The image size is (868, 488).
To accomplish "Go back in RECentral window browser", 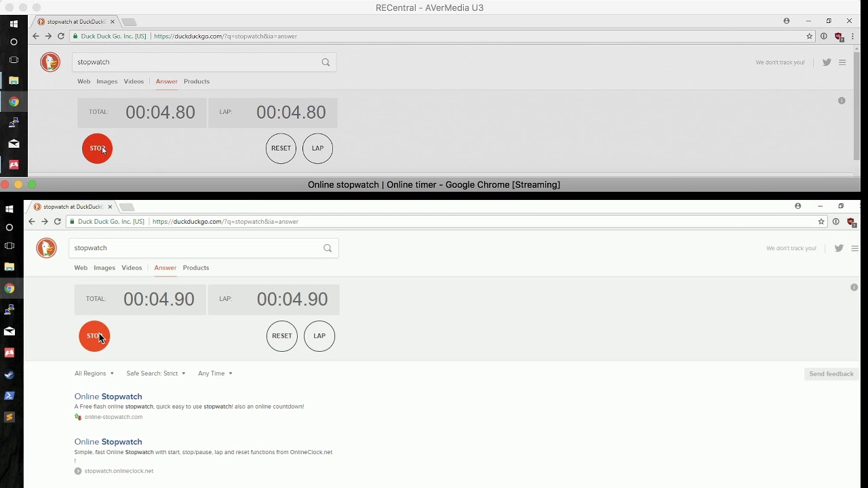I will [x=35, y=36].
